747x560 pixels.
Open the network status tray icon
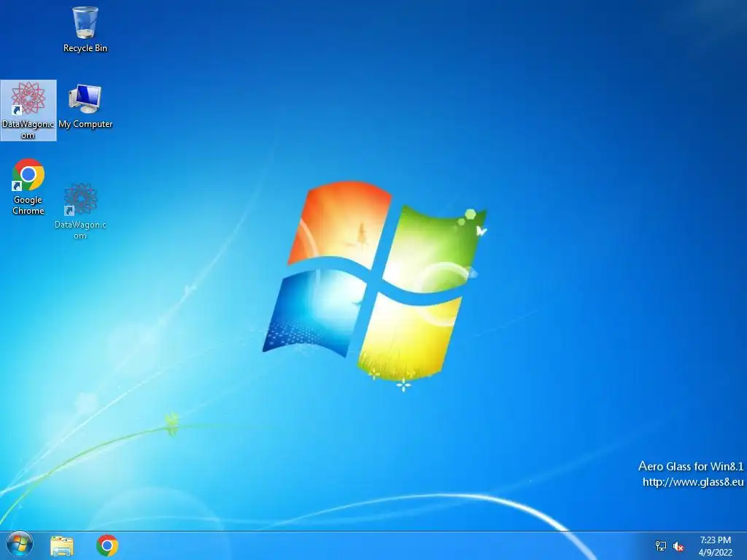661,546
